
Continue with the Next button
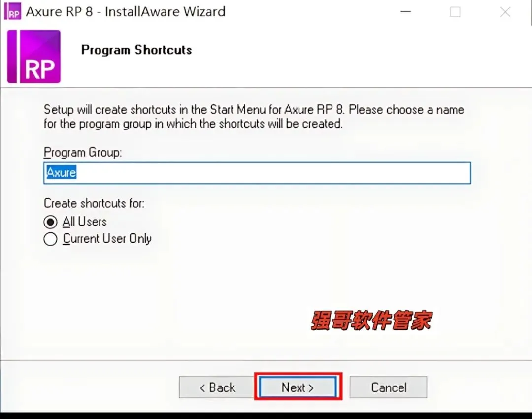pyautogui.click(x=298, y=387)
